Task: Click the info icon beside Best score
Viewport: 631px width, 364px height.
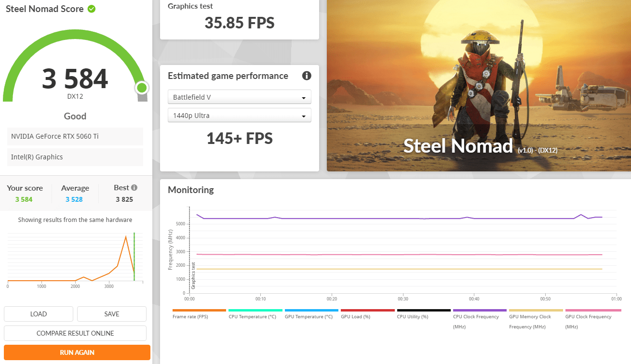Action: [x=134, y=188]
